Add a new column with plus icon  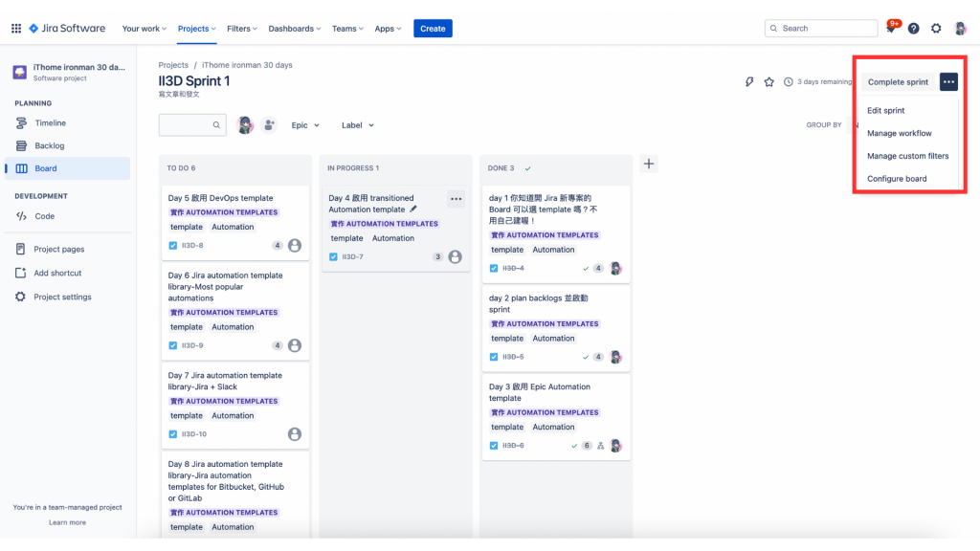click(x=649, y=165)
